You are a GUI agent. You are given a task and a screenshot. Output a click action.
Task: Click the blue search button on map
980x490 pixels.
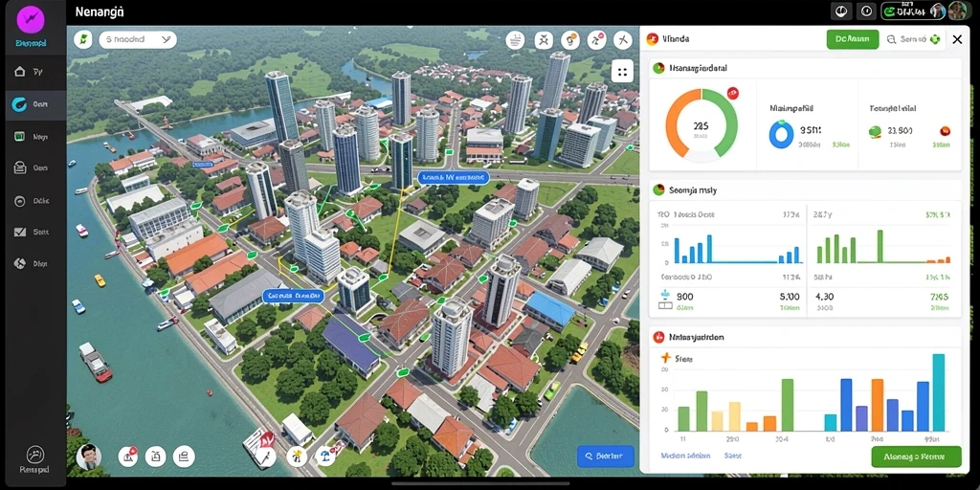(606, 457)
